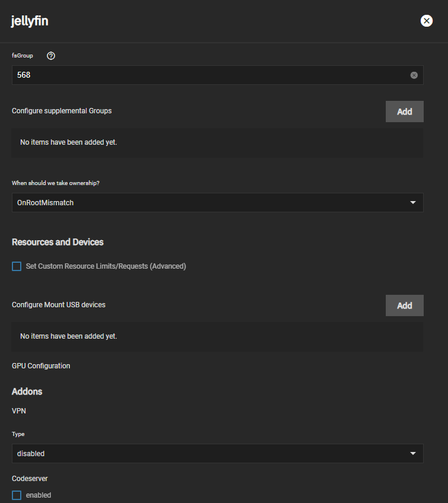This screenshot has height=503, width=448.
Task: Click the empty-list message under Mount USB devices
Action: pyautogui.click(x=69, y=336)
